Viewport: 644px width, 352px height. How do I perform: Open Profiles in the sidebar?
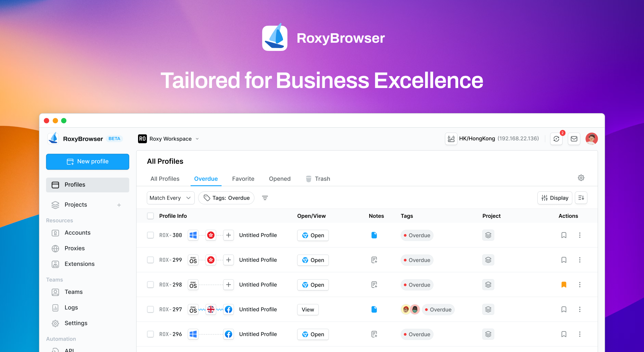pos(87,185)
